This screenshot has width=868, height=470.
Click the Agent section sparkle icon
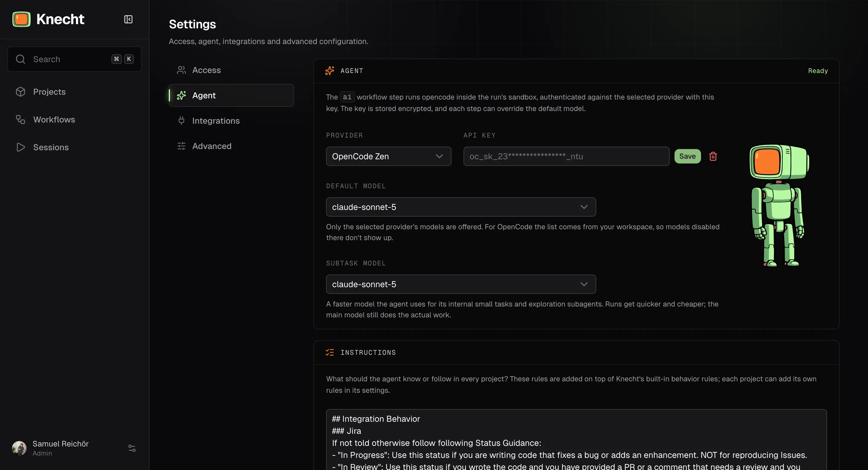pos(329,71)
